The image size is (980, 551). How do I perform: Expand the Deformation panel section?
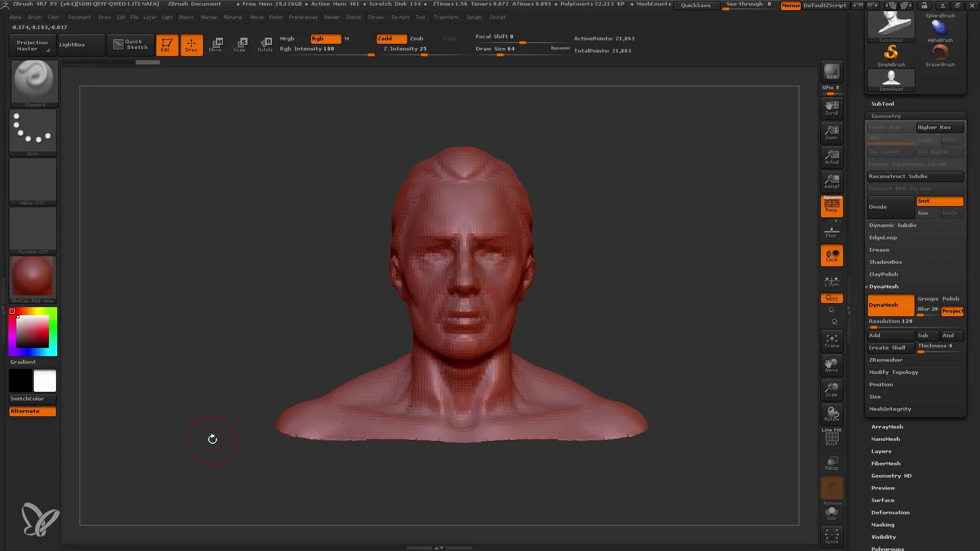890,512
